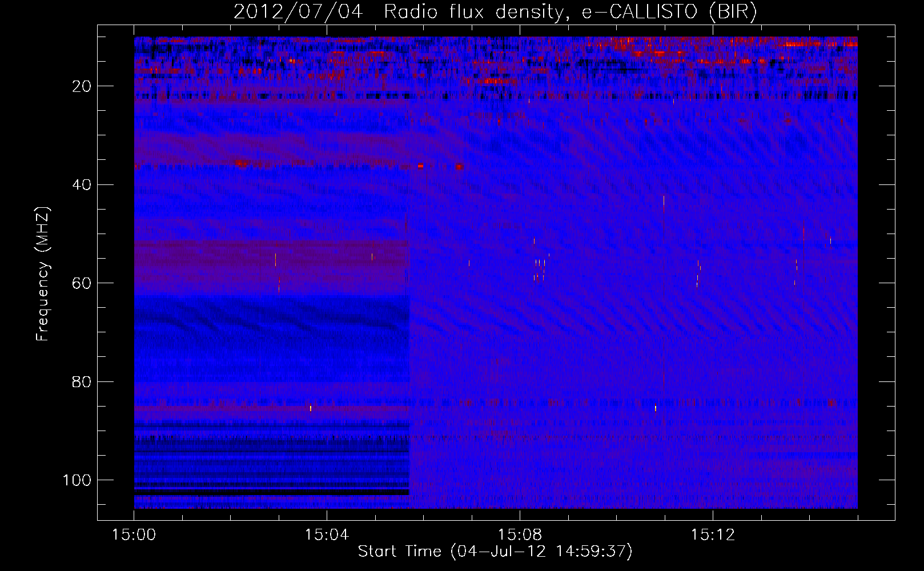Click the 100 frequency tick label
This screenshot has width=924, height=571.
[x=77, y=480]
